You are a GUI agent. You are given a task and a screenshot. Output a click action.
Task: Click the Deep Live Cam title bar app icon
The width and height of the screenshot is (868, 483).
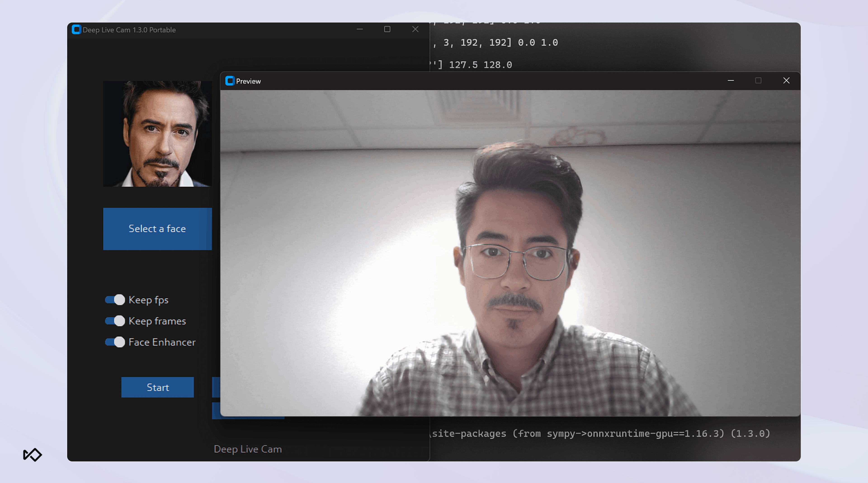76,30
